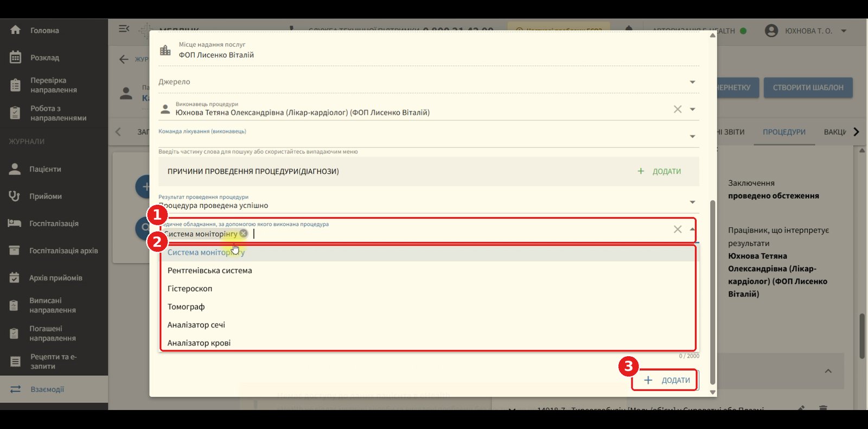This screenshot has width=868, height=429.
Task: Expand Команда лікування dropdown
Action: [692, 136]
